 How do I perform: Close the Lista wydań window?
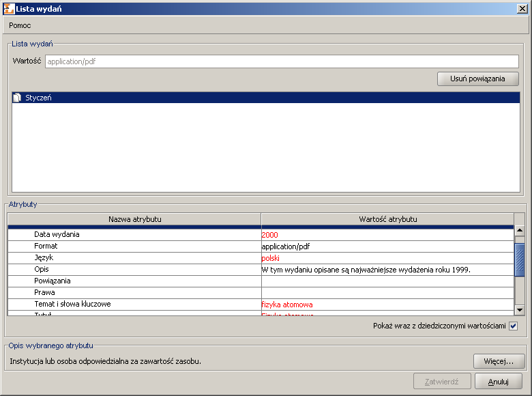click(522, 9)
